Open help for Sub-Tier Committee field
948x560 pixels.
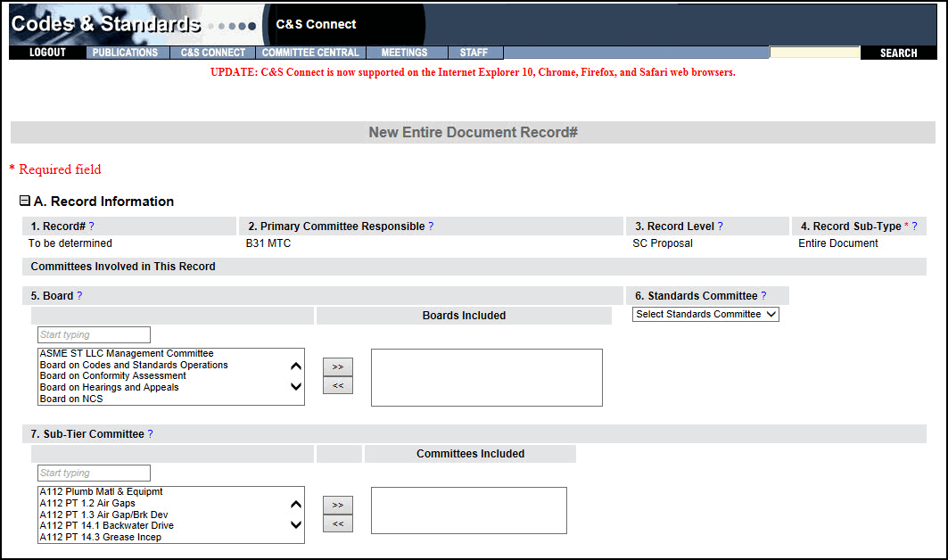[x=150, y=434]
